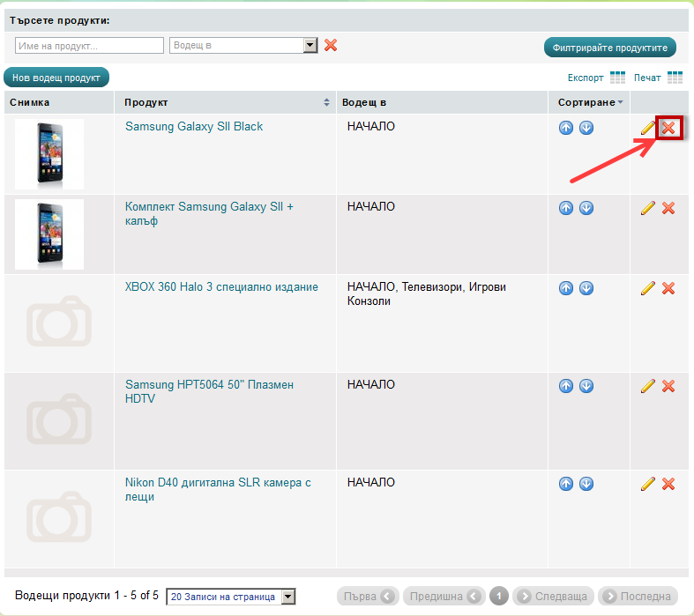Edit the Nikon D40 camera entry

pyautogui.click(x=648, y=484)
